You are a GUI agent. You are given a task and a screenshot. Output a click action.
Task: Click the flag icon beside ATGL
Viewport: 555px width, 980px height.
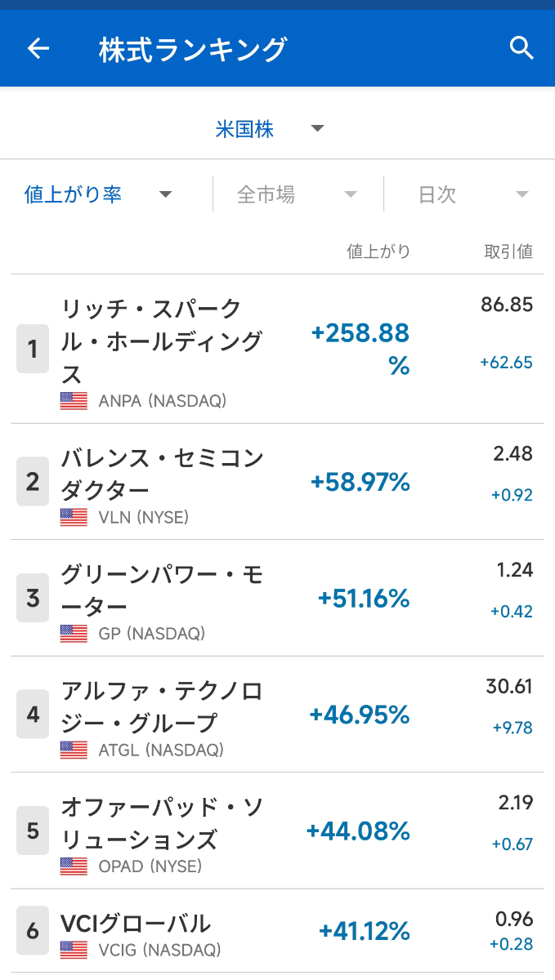[x=74, y=750]
